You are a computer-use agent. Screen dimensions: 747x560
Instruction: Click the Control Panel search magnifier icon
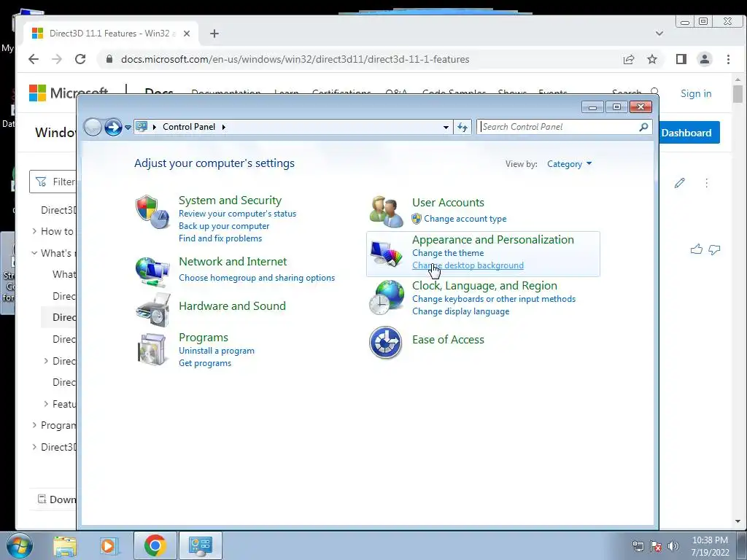coord(643,127)
